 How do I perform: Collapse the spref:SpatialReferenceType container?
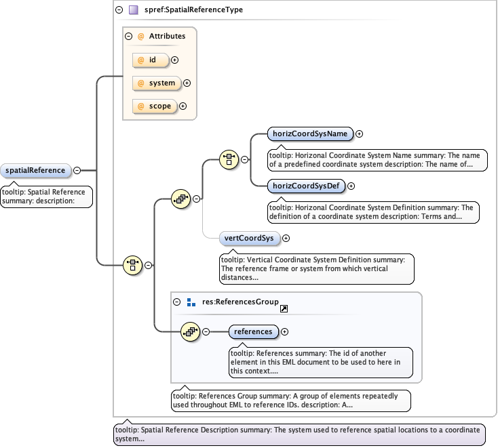(119, 10)
